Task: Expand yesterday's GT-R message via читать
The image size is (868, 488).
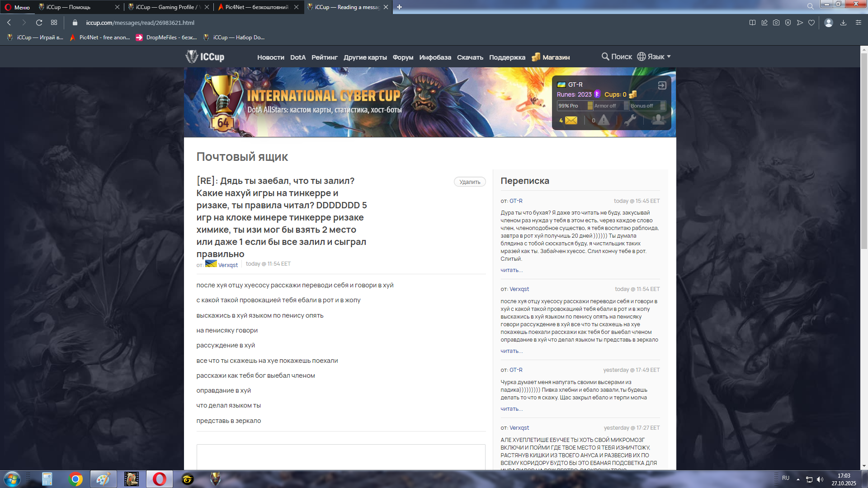Action: pos(511,409)
